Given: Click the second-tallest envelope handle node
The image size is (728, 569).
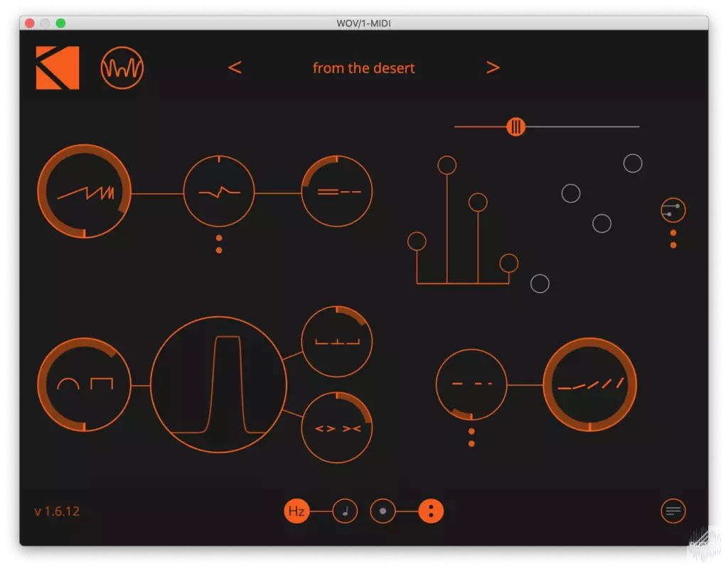Looking at the screenshot, I should [x=478, y=202].
